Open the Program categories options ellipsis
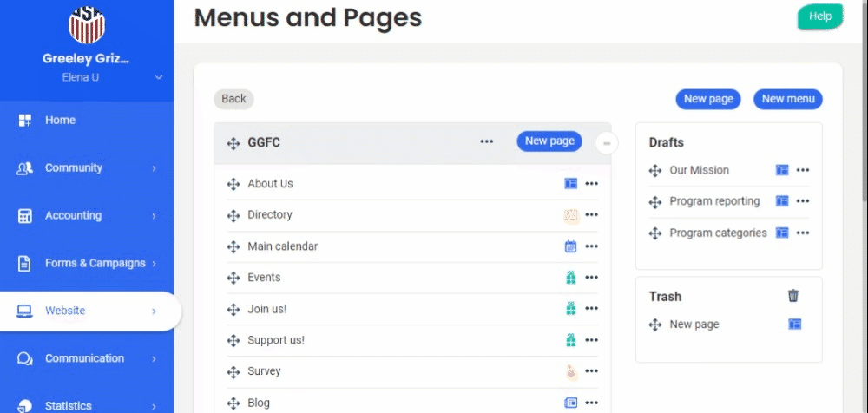 coord(803,233)
